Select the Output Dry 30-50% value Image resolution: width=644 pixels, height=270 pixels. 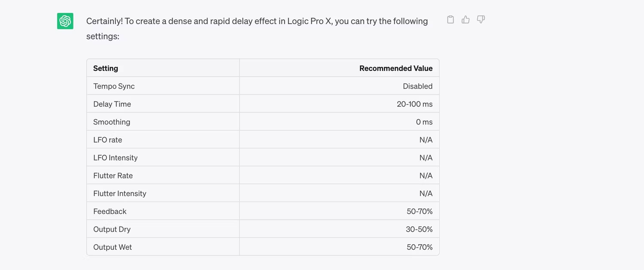pos(419,229)
